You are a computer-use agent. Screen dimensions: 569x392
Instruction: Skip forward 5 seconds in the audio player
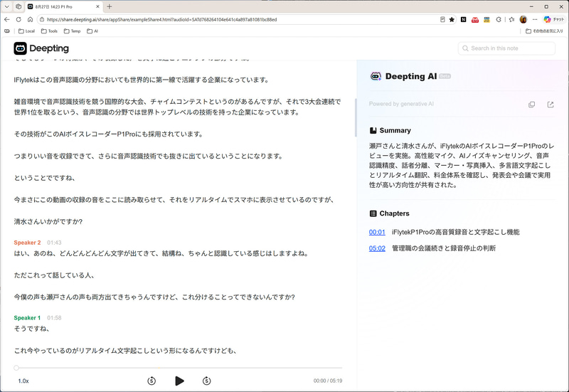tap(206, 381)
